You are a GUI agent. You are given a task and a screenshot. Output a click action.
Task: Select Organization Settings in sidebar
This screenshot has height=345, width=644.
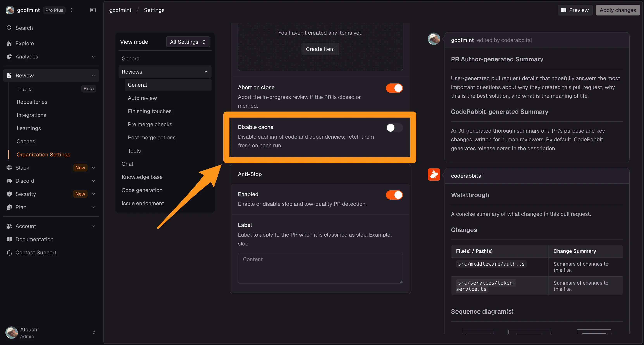pyautogui.click(x=44, y=154)
